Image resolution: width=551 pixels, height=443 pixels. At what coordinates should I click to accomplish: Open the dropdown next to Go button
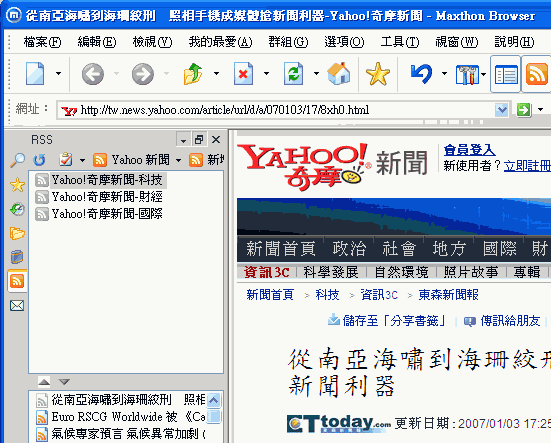[540, 110]
